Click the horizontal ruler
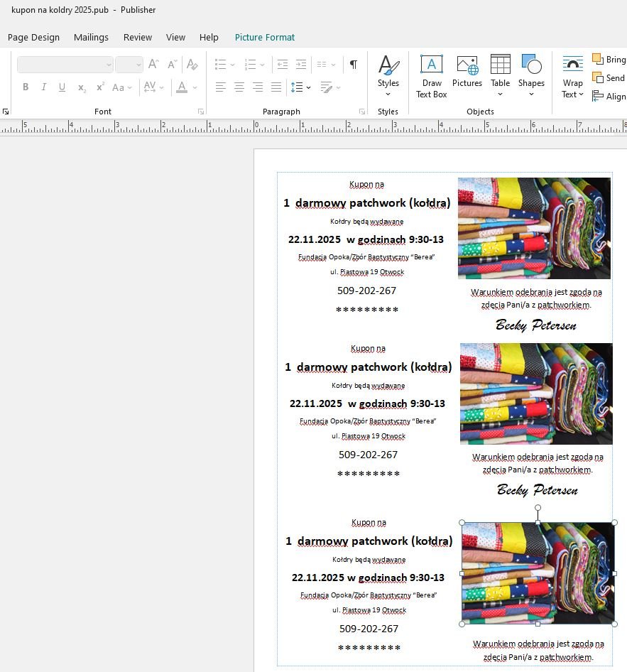This screenshot has width=627, height=672. point(314,127)
